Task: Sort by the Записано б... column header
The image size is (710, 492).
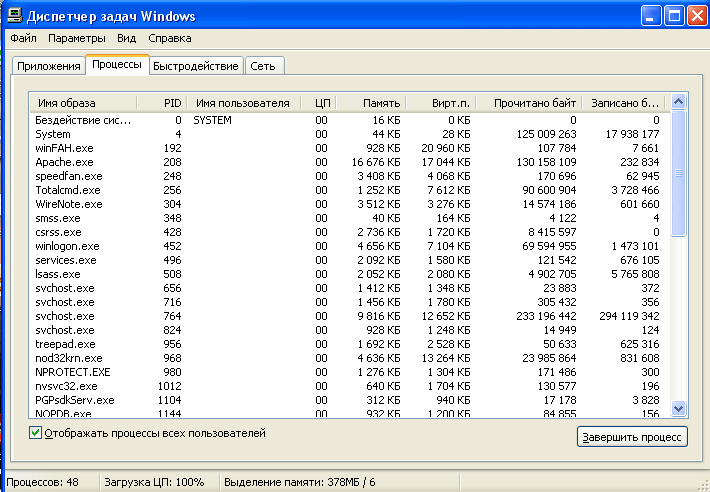Action: pyautogui.click(x=623, y=103)
